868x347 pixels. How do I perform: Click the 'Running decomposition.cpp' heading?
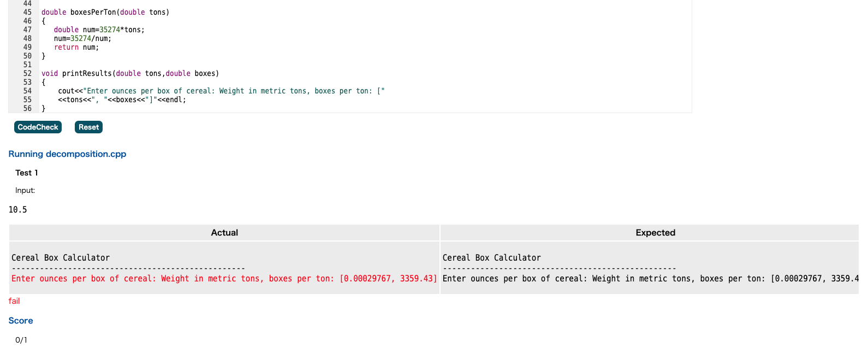click(x=67, y=154)
